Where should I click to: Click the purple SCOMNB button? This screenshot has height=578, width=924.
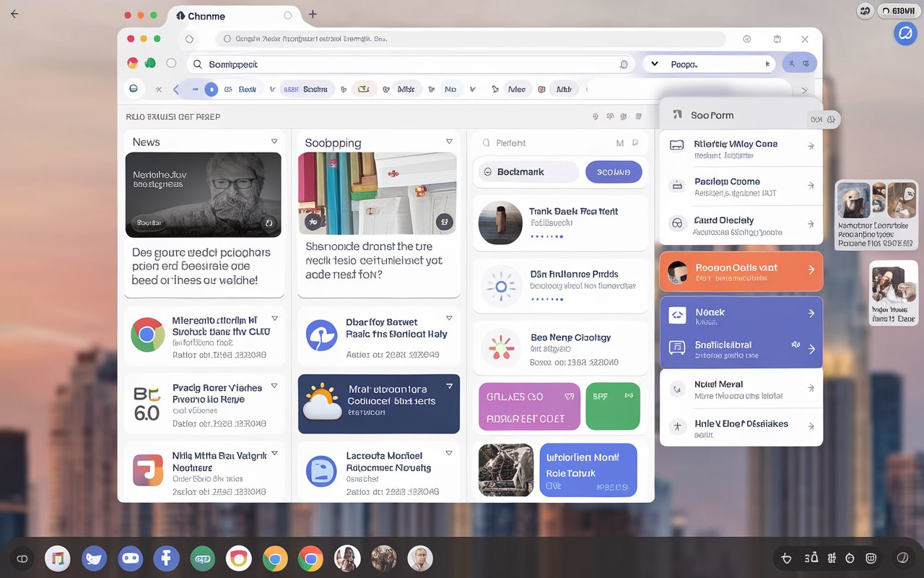tap(613, 172)
